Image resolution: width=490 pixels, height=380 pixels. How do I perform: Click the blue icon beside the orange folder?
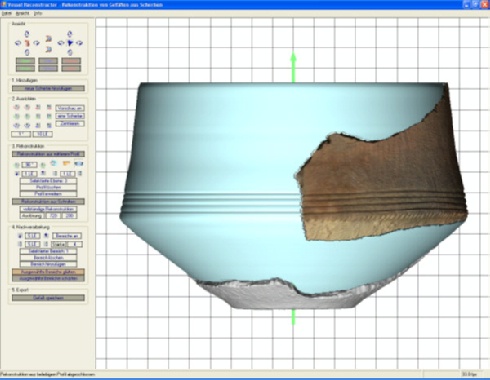coord(79,163)
